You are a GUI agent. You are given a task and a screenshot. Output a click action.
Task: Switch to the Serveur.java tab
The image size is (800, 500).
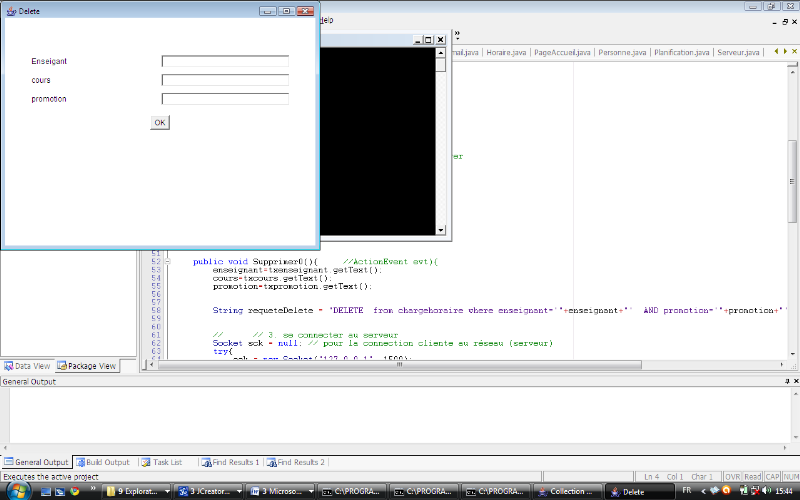pos(738,52)
